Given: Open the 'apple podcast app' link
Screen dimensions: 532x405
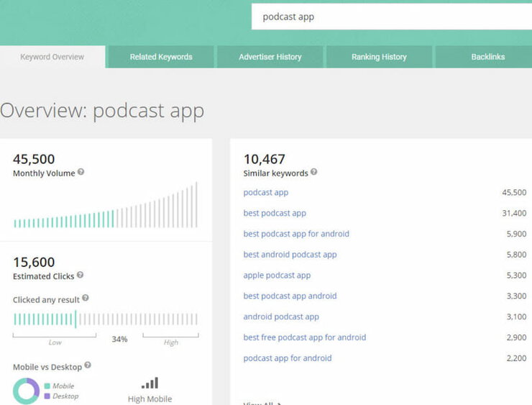Looking at the screenshot, I should click(x=277, y=276).
